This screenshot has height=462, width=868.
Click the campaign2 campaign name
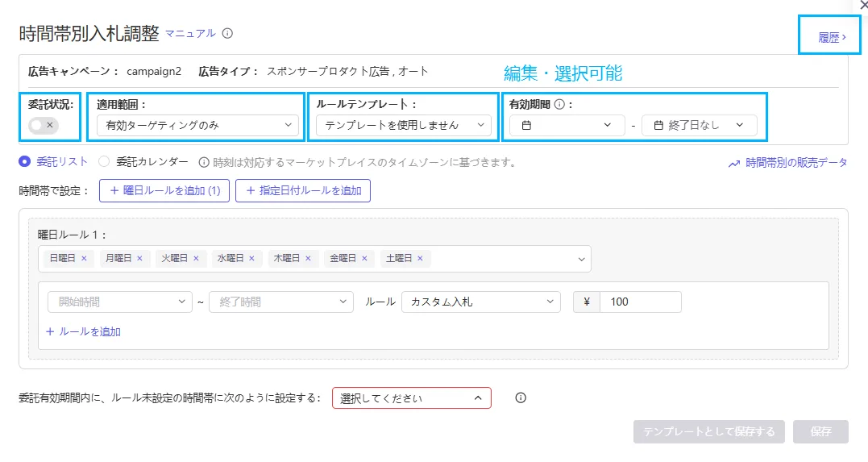[x=154, y=72]
